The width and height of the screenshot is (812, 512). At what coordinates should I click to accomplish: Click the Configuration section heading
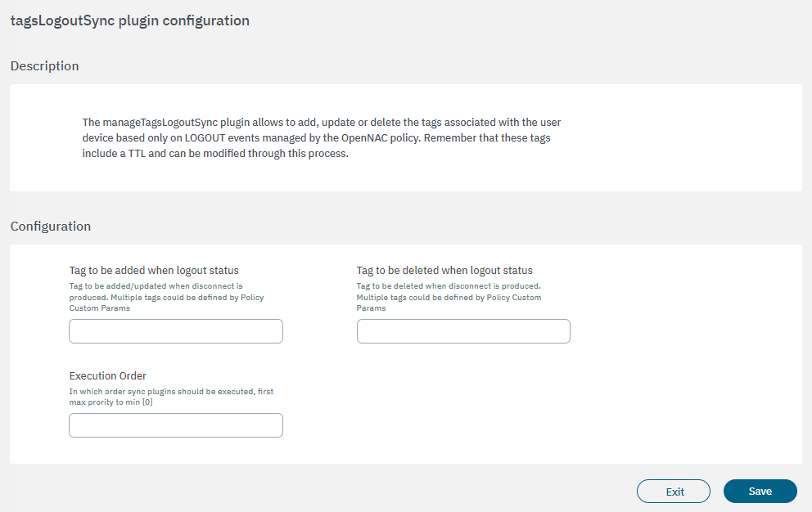click(x=50, y=227)
